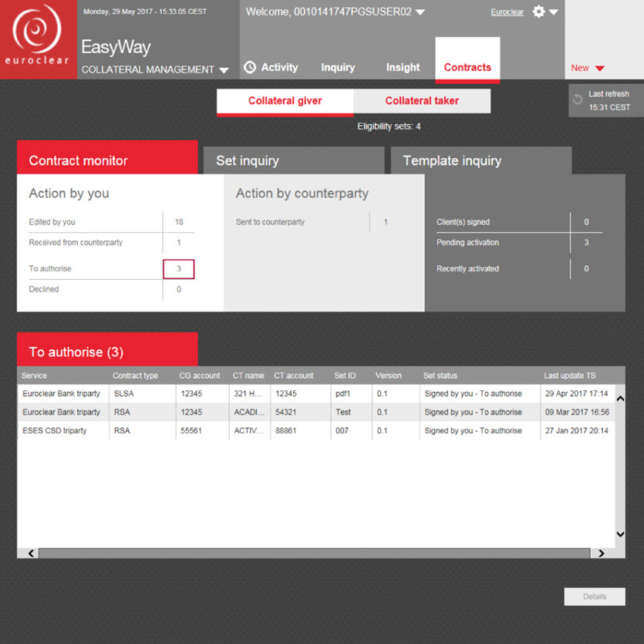Viewport: 644px width, 644px height.
Task: Switch to the Insight tab
Action: pyautogui.click(x=403, y=67)
